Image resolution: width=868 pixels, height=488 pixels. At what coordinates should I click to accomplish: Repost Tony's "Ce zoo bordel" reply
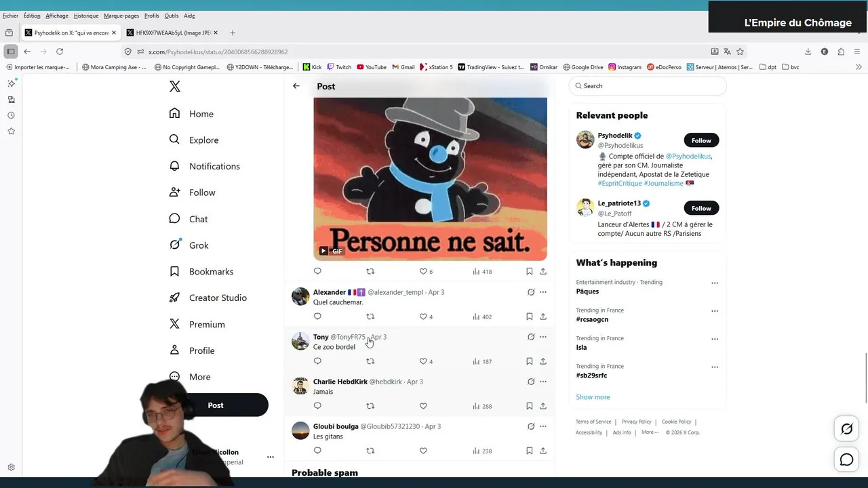pyautogui.click(x=370, y=361)
